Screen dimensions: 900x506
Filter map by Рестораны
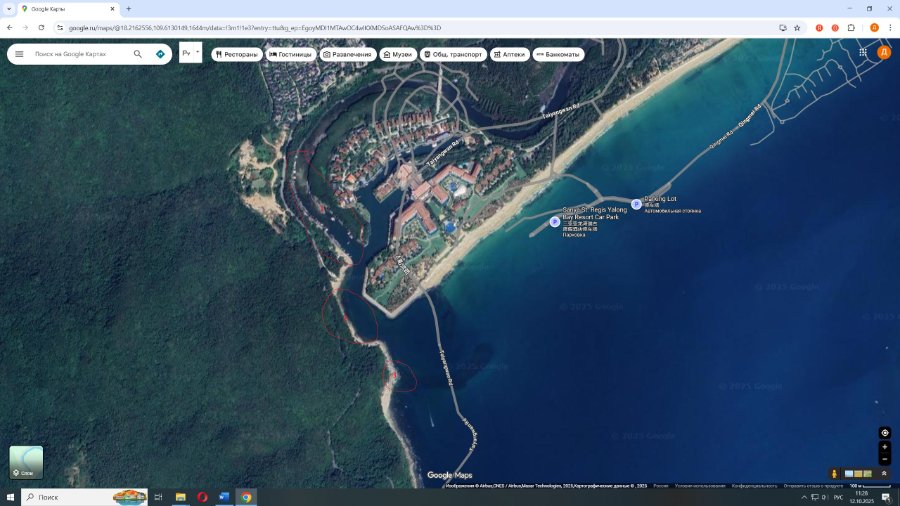point(236,54)
